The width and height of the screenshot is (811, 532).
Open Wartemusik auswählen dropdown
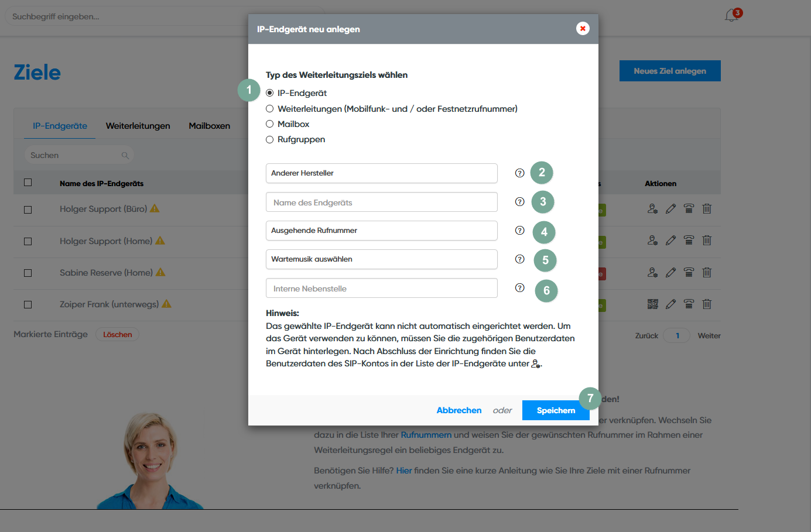[381, 259]
